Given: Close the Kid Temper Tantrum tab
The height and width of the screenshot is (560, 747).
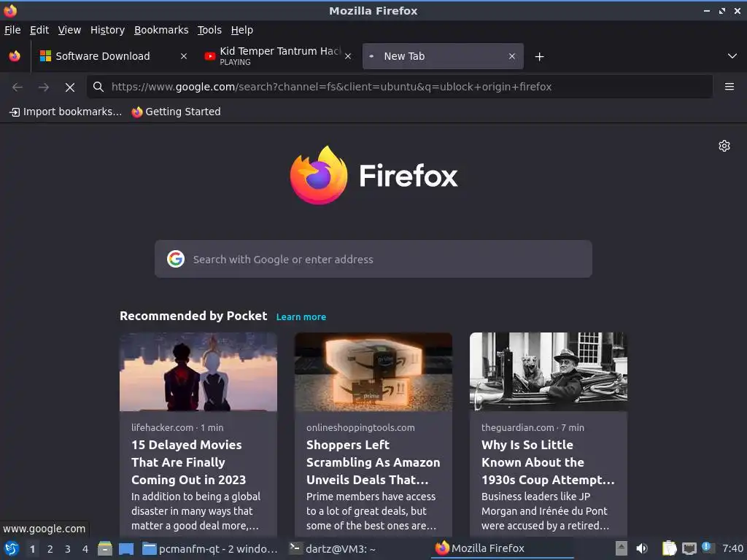Looking at the screenshot, I should (x=348, y=56).
